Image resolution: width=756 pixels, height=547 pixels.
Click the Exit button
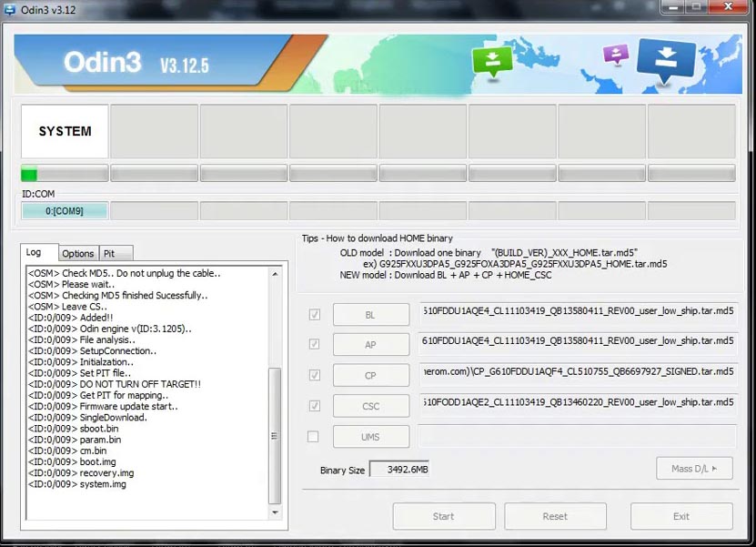(x=681, y=516)
